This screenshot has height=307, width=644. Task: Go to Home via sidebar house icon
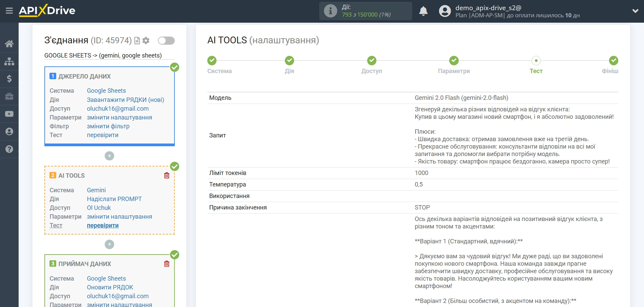tap(9, 44)
